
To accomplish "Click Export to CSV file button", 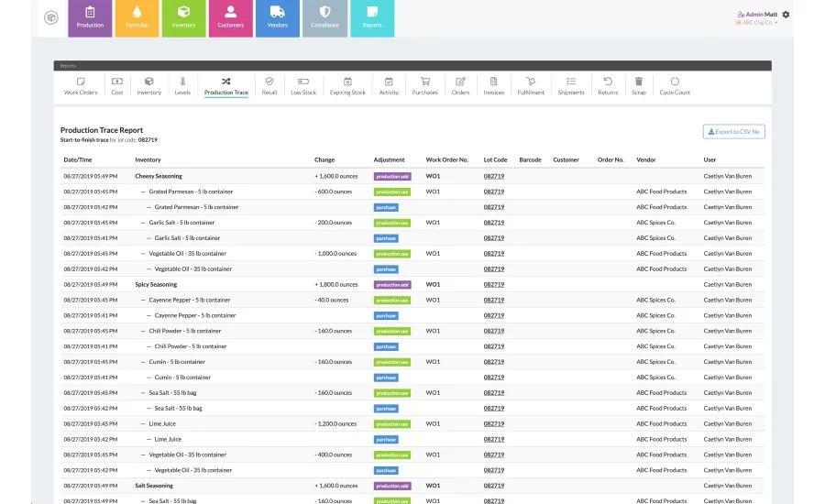I will [733, 132].
